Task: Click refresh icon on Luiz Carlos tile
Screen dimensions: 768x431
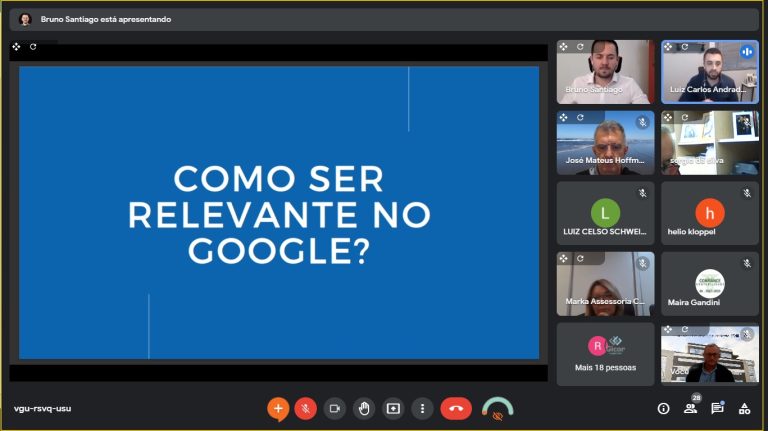Action: (684, 47)
